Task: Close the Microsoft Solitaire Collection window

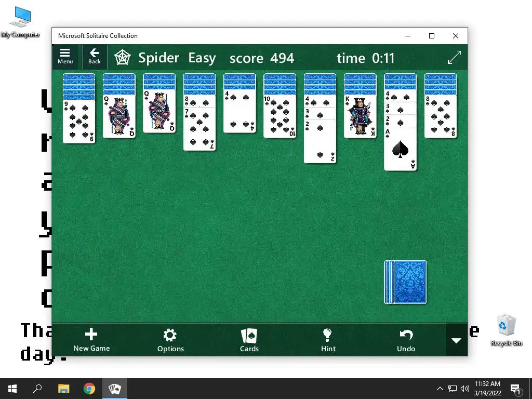Action: pos(455,36)
